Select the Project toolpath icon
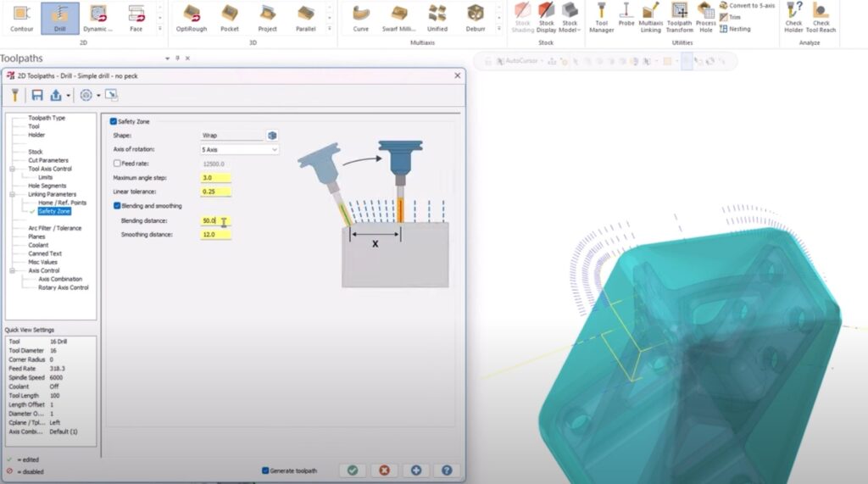Image resolution: width=868 pixels, height=484 pixels. [267, 18]
